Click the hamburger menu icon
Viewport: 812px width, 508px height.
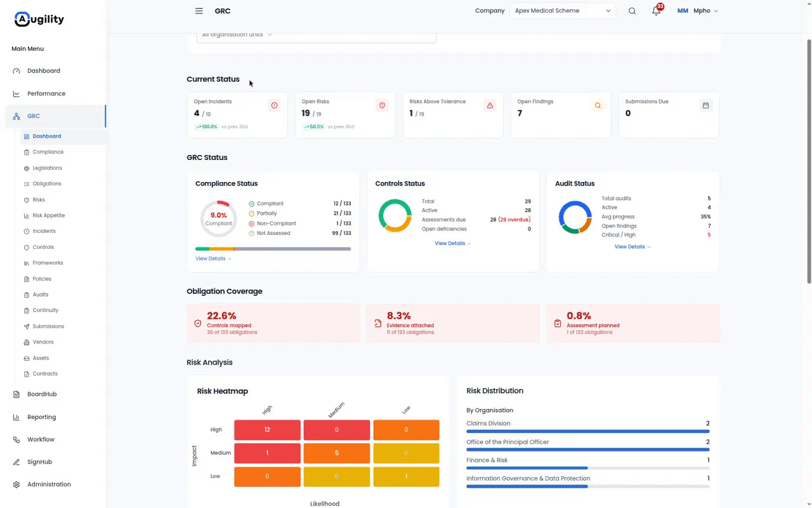199,11
